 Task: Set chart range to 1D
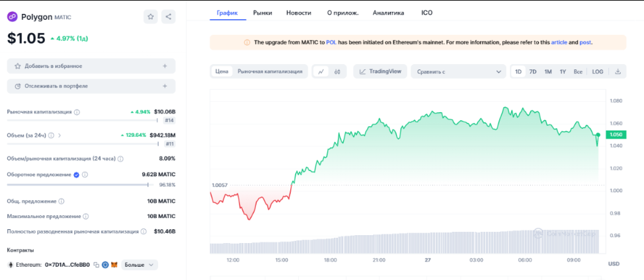click(518, 72)
